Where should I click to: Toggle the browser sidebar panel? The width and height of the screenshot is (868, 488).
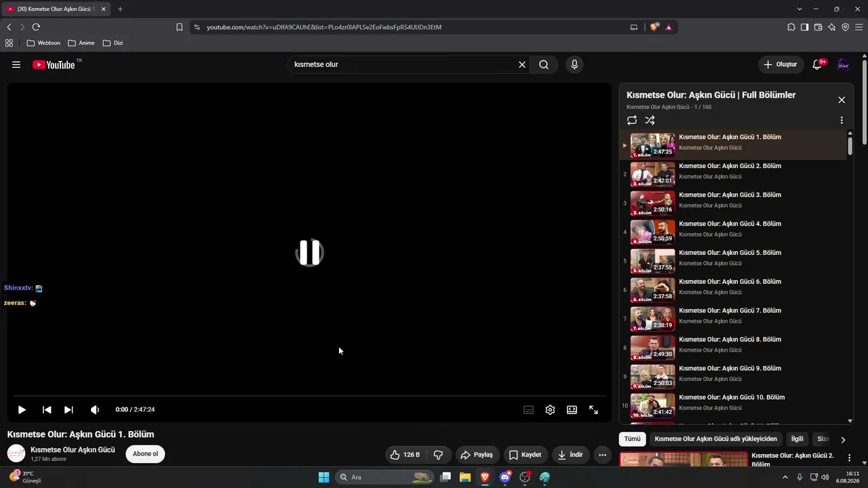[x=804, y=27]
